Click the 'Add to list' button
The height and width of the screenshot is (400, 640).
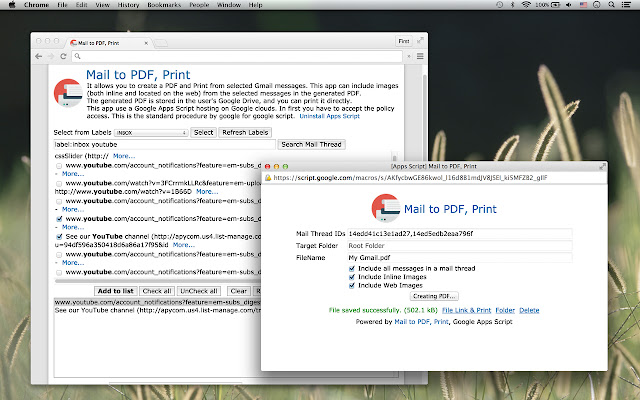coord(115,290)
